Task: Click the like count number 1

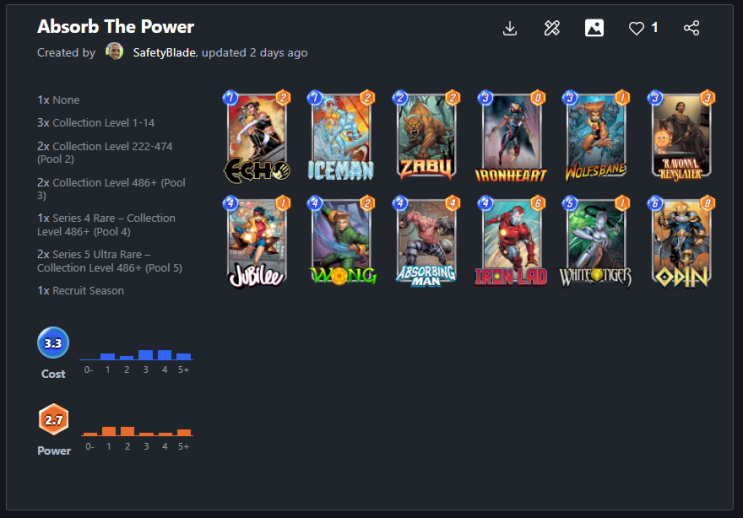Action: pyautogui.click(x=654, y=28)
